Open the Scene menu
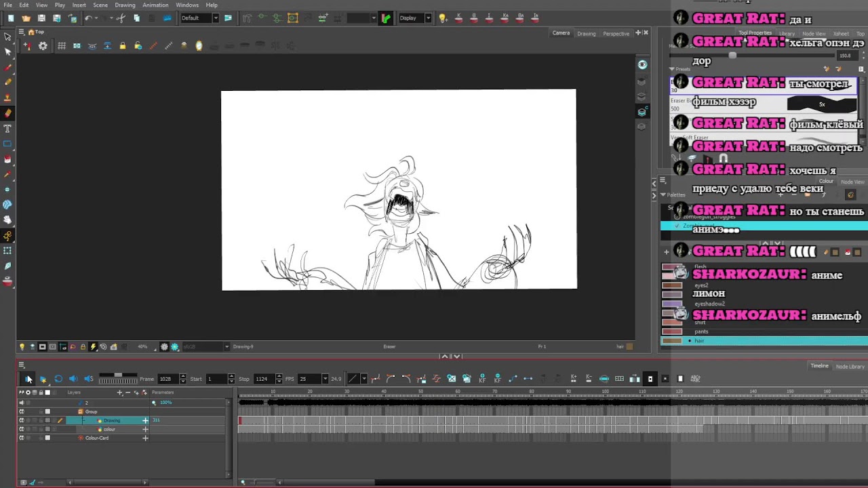Image resolution: width=868 pixels, height=488 pixels. 100,5
